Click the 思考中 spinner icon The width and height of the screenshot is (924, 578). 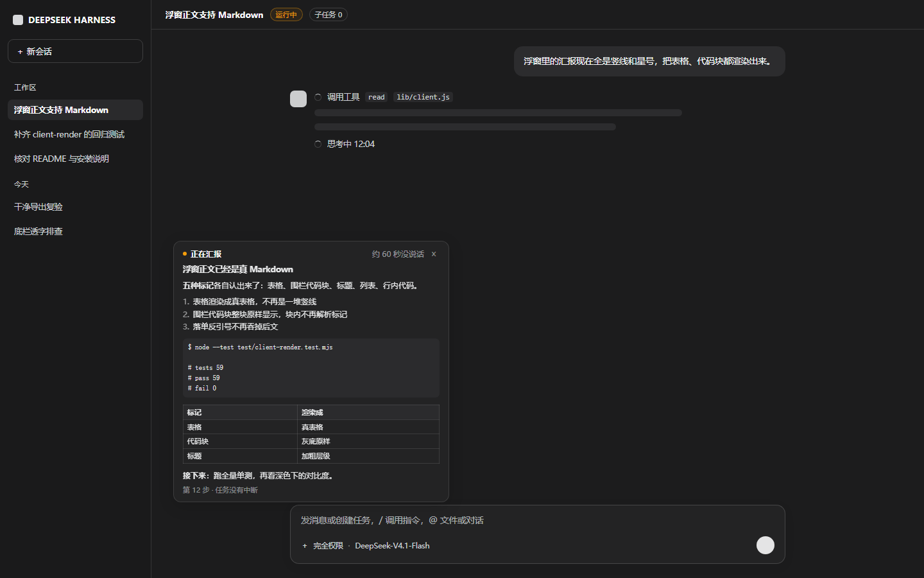(x=318, y=144)
